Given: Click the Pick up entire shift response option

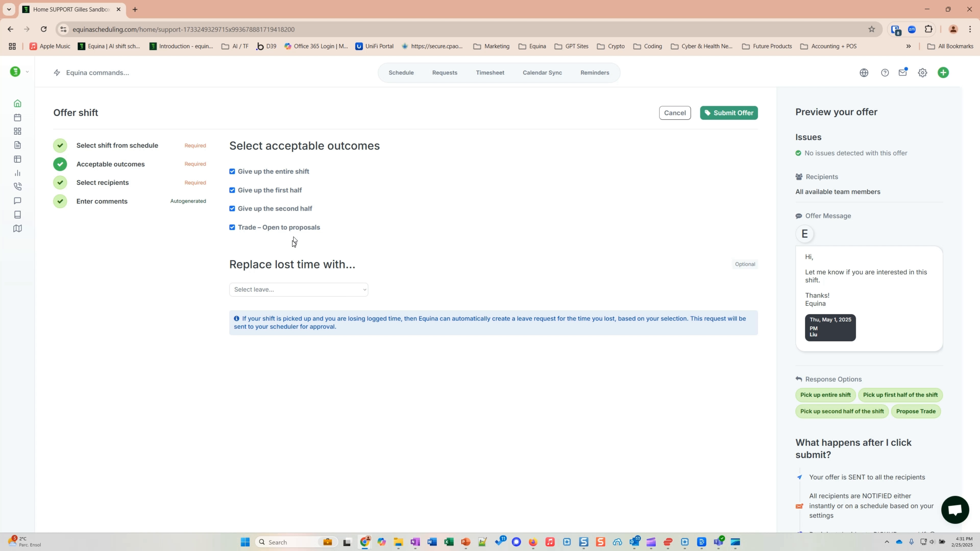Looking at the screenshot, I should [x=825, y=395].
